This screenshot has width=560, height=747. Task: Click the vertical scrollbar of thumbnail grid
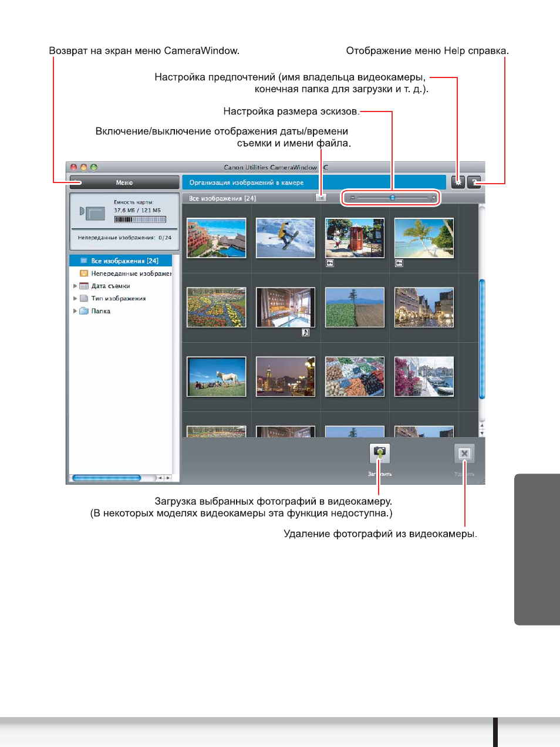482,339
